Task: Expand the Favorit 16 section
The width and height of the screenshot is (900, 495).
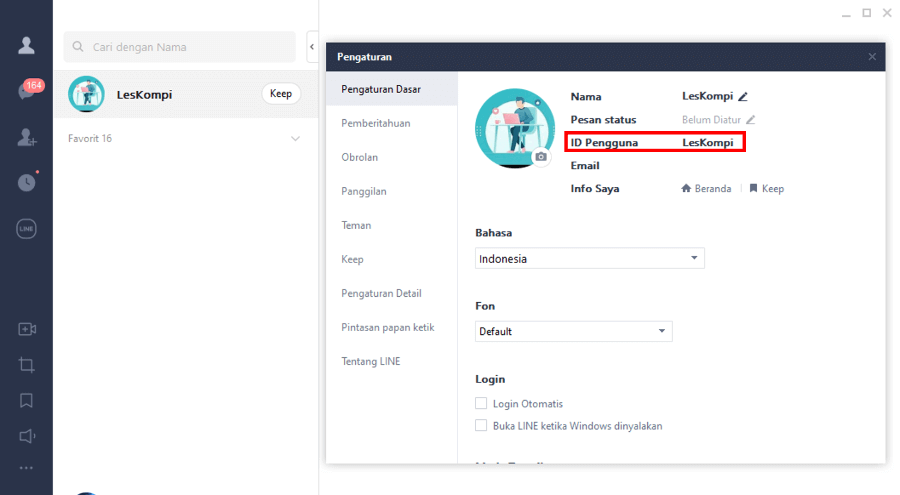Action: [295, 138]
